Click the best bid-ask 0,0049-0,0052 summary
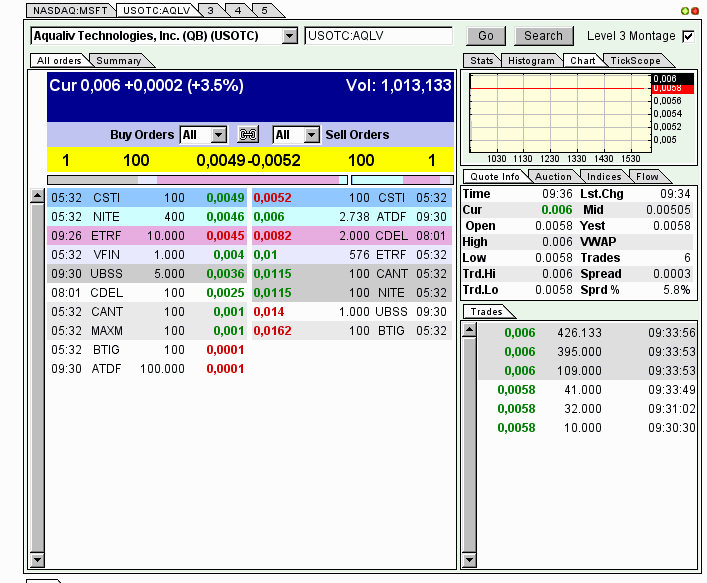Image resolution: width=707 pixels, height=583 pixels. click(x=248, y=160)
